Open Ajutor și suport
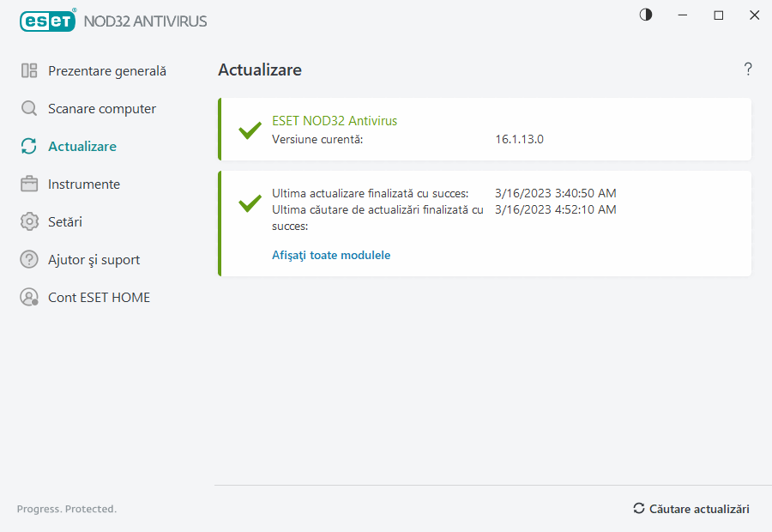Screen dimensions: 772x532 93,260
